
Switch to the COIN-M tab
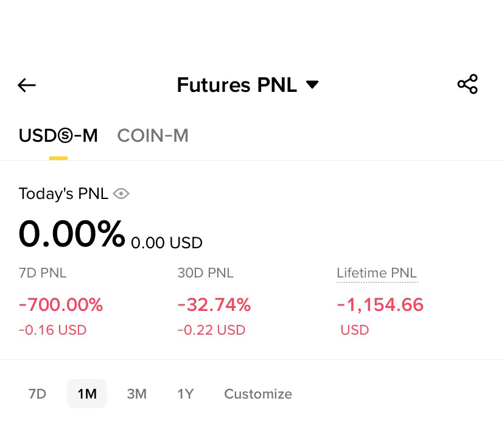tap(153, 136)
